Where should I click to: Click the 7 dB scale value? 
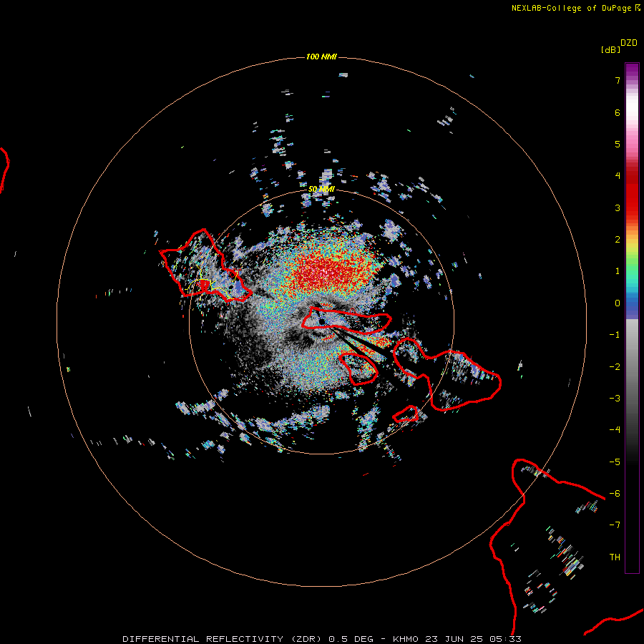618,80
